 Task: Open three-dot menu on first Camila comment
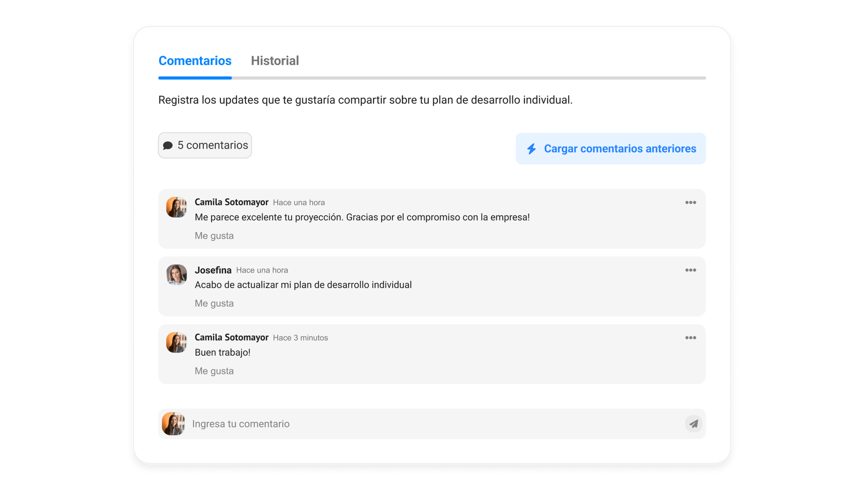click(690, 202)
